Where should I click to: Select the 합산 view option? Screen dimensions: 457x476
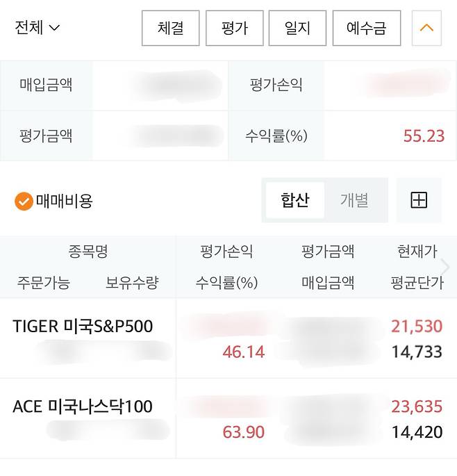[295, 201]
